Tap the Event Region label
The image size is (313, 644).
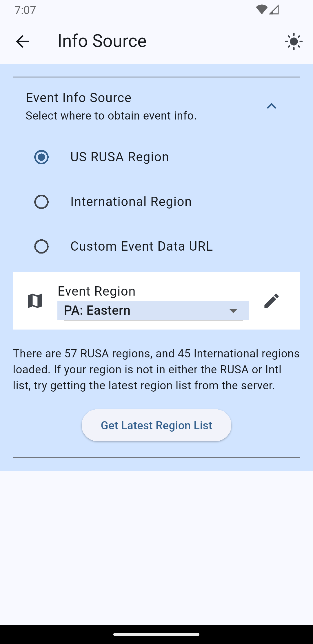tap(97, 291)
